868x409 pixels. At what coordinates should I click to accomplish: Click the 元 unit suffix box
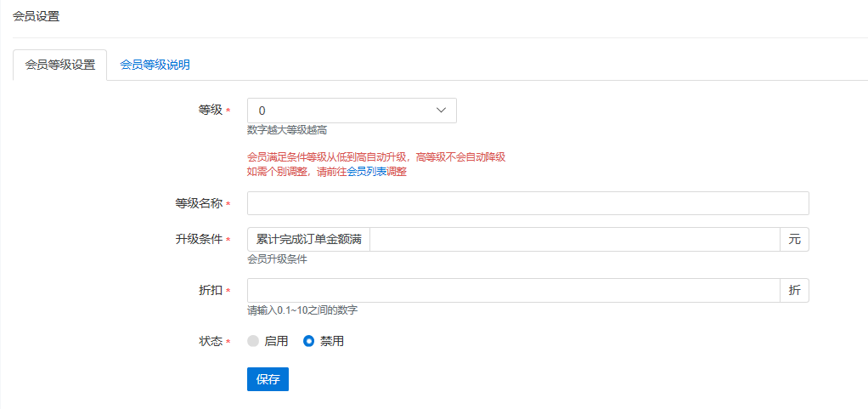coord(794,240)
